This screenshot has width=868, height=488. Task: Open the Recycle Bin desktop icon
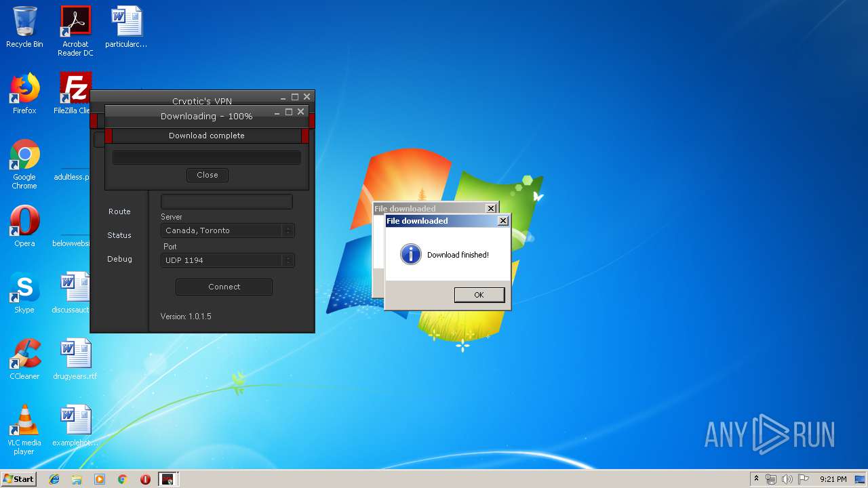(x=24, y=27)
